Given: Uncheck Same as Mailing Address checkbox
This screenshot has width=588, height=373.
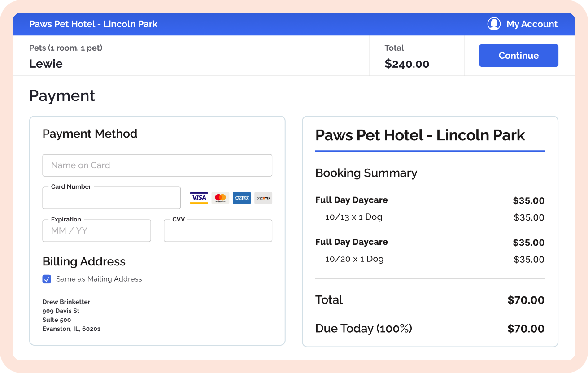Looking at the screenshot, I should tap(47, 279).
